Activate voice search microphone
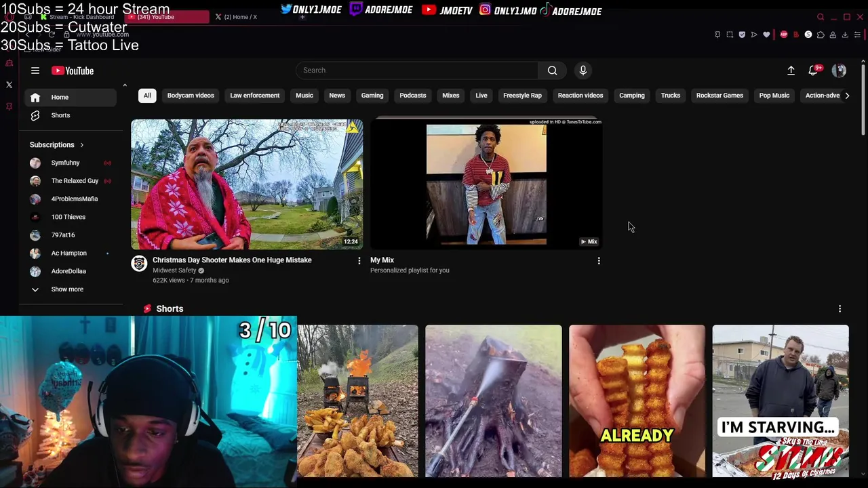Image resolution: width=868 pixels, height=488 pixels. (583, 70)
